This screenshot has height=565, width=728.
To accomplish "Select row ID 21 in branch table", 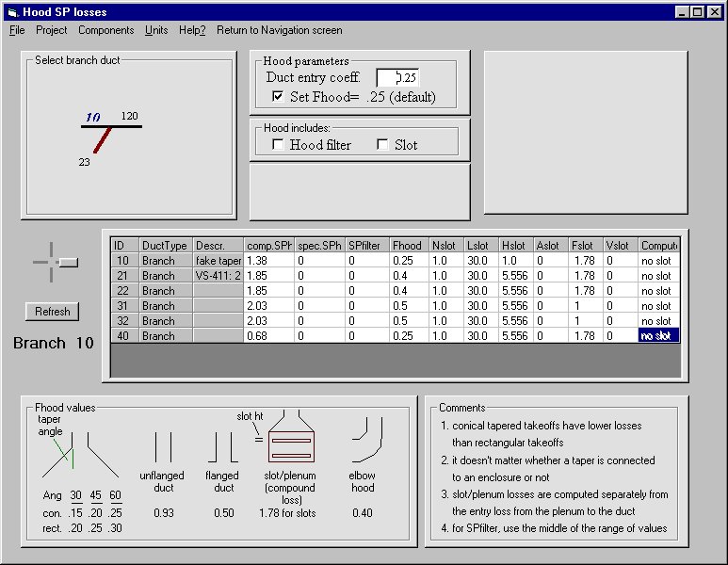I will click(x=124, y=276).
